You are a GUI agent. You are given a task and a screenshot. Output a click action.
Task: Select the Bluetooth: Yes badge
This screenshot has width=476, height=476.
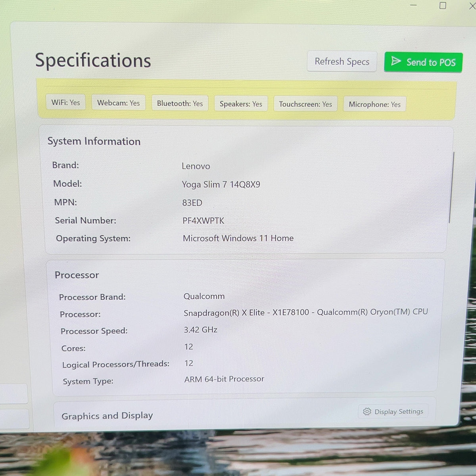(180, 104)
